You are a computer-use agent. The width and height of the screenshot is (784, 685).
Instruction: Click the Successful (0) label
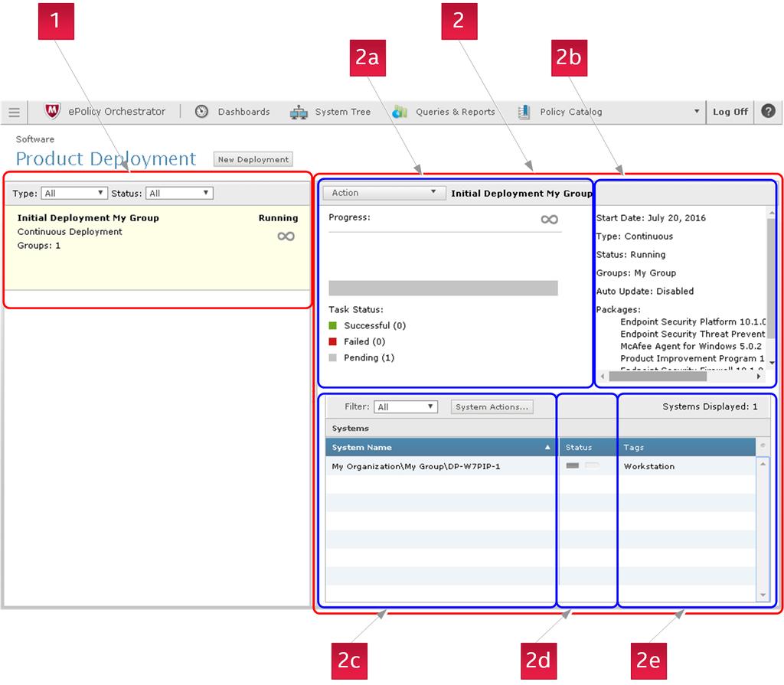pyautogui.click(x=375, y=325)
